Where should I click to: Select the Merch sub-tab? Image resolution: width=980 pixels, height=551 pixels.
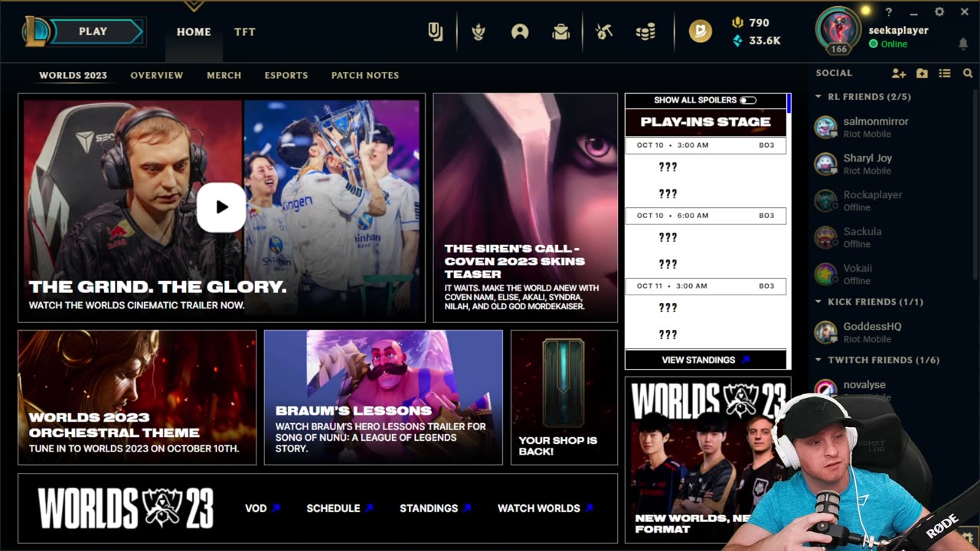224,75
